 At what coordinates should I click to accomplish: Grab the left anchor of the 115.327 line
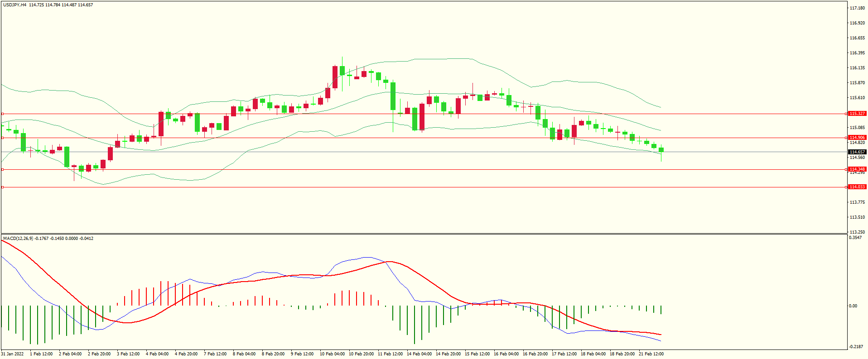(x=2, y=114)
